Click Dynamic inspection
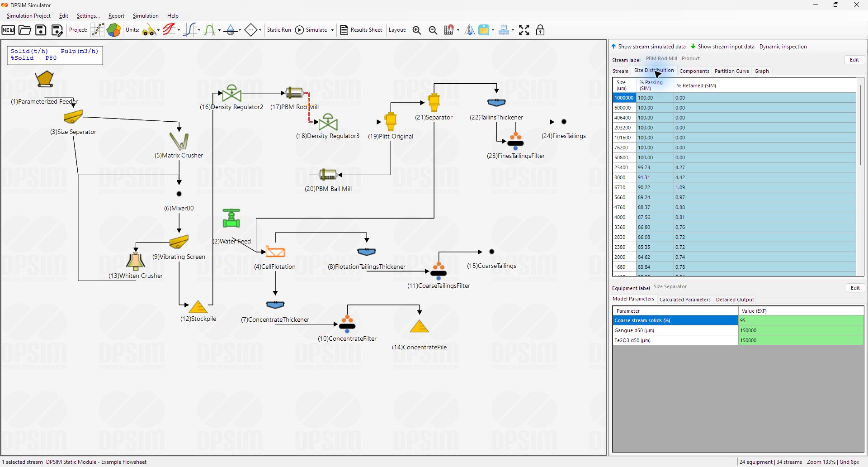The height and width of the screenshot is (467, 868). click(783, 47)
